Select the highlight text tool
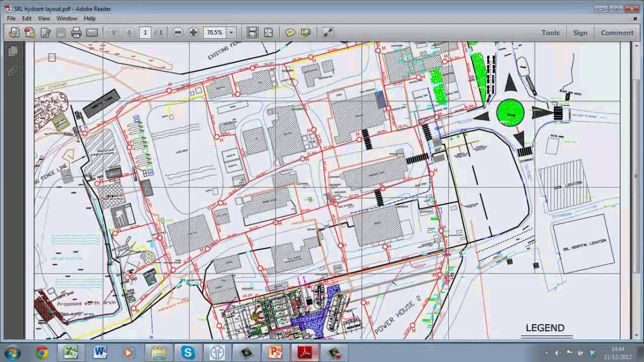Screen dimensions: 644x362 pos(305,33)
